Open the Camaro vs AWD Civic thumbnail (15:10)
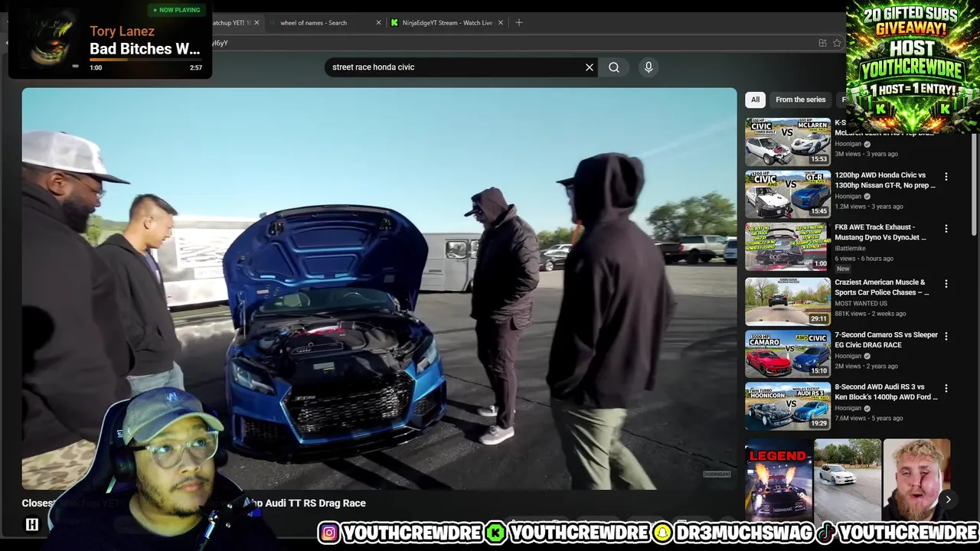 coord(788,354)
